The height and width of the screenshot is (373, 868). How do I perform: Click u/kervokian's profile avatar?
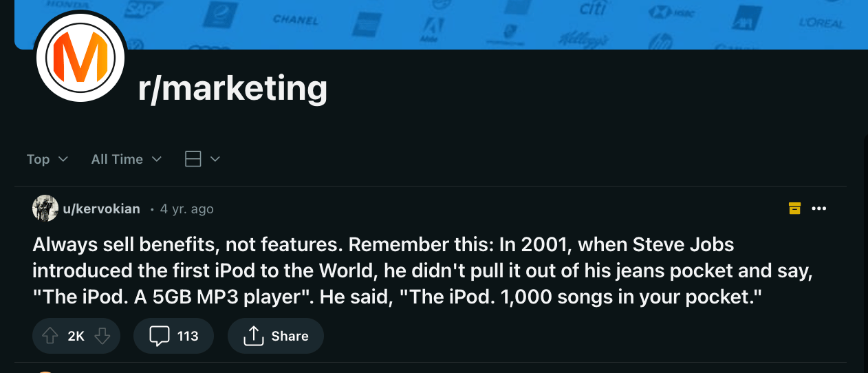click(45, 209)
